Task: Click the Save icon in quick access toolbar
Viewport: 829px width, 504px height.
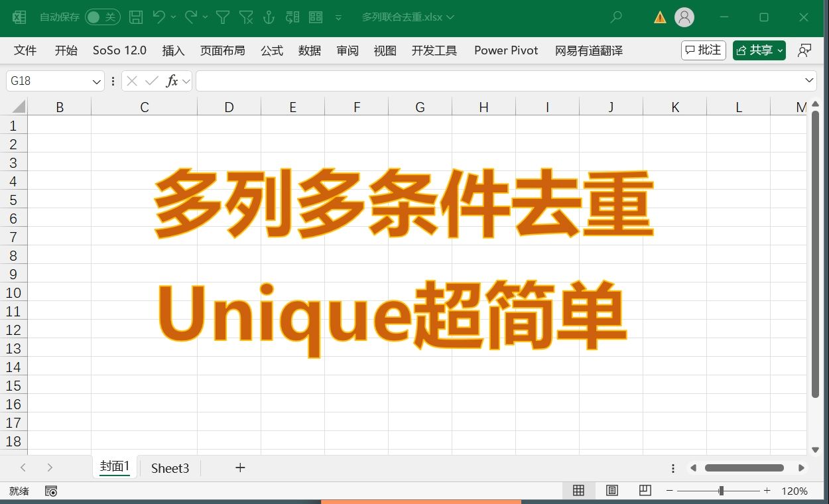Action: 135,18
